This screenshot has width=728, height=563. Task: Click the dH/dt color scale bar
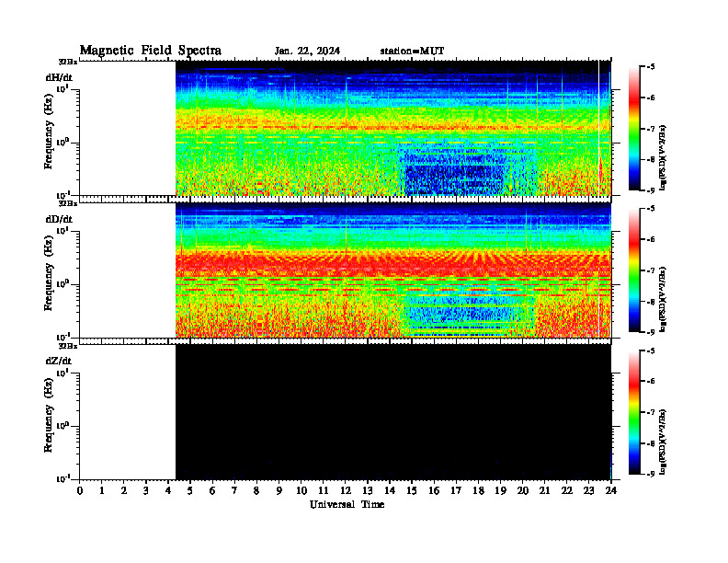(633, 129)
